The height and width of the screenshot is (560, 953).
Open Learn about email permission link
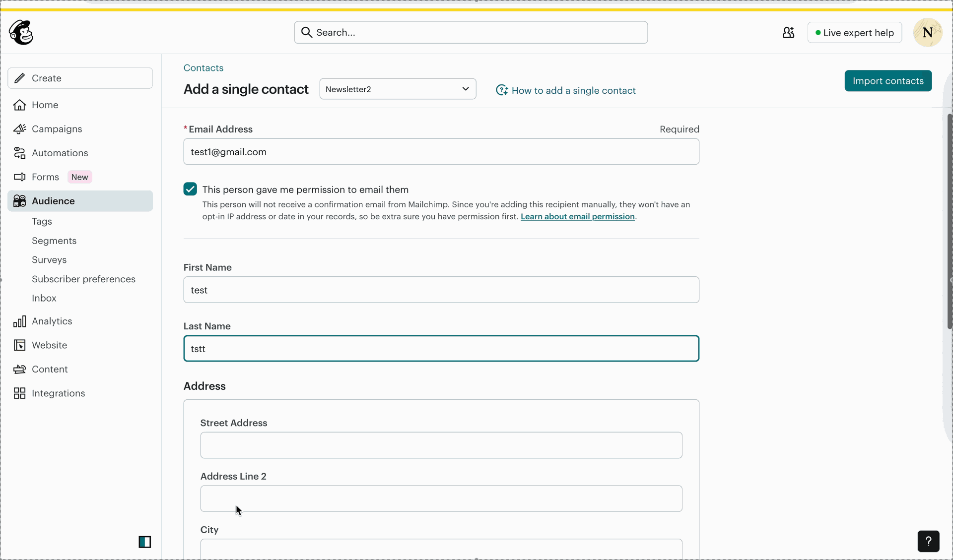[577, 217]
